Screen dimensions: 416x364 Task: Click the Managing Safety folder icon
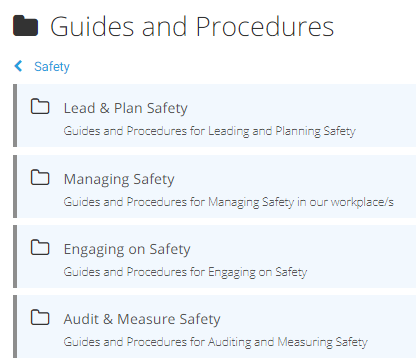coord(40,177)
